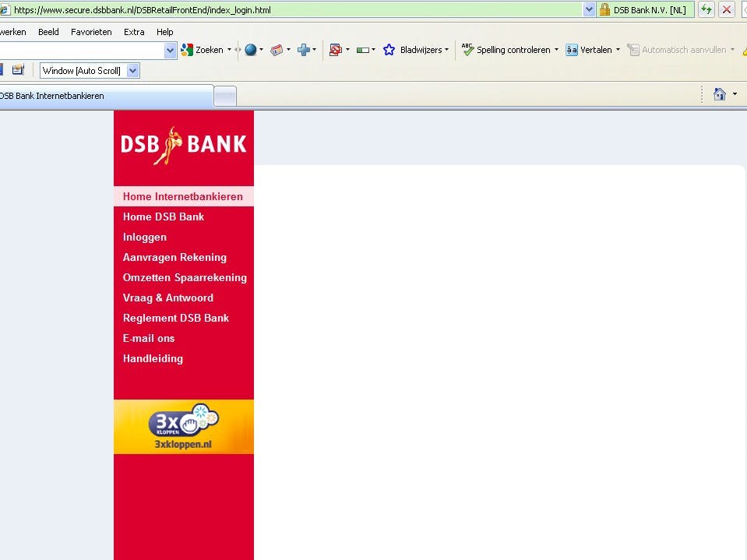Click the news card toolbar icon
Image resolution: width=747 pixels, height=560 pixels.
pyautogui.click(x=277, y=50)
